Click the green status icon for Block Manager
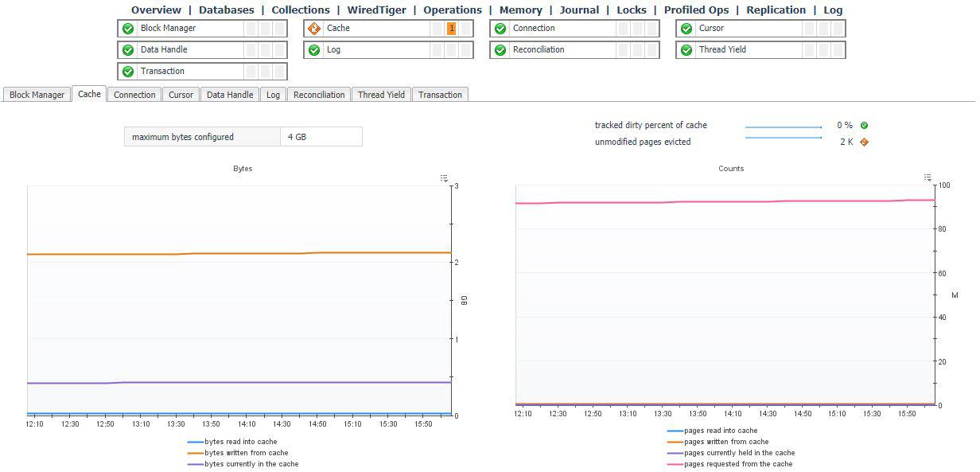Image resolution: width=980 pixels, height=472 pixels. pos(128,29)
